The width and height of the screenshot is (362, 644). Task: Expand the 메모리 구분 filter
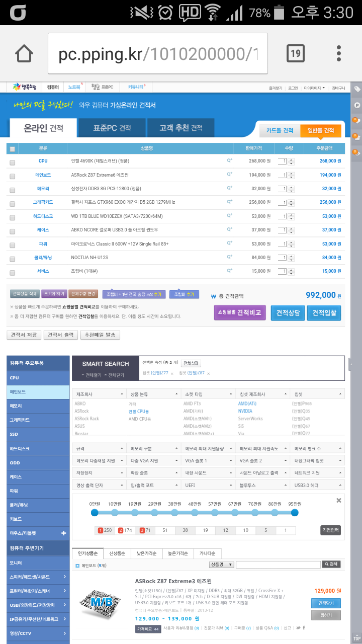coord(153,448)
